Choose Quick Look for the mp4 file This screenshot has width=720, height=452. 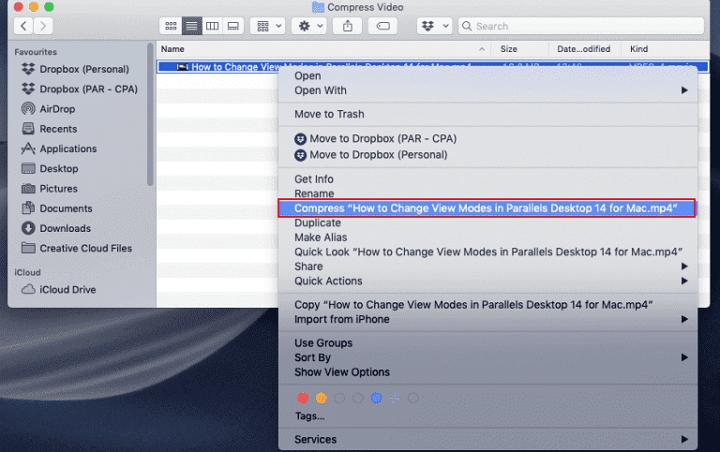(488, 252)
